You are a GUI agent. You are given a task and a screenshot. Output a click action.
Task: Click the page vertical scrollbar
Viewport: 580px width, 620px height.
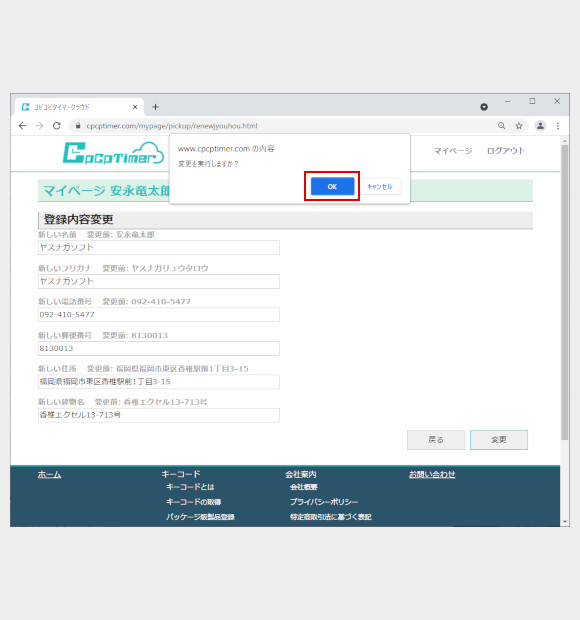564,292
